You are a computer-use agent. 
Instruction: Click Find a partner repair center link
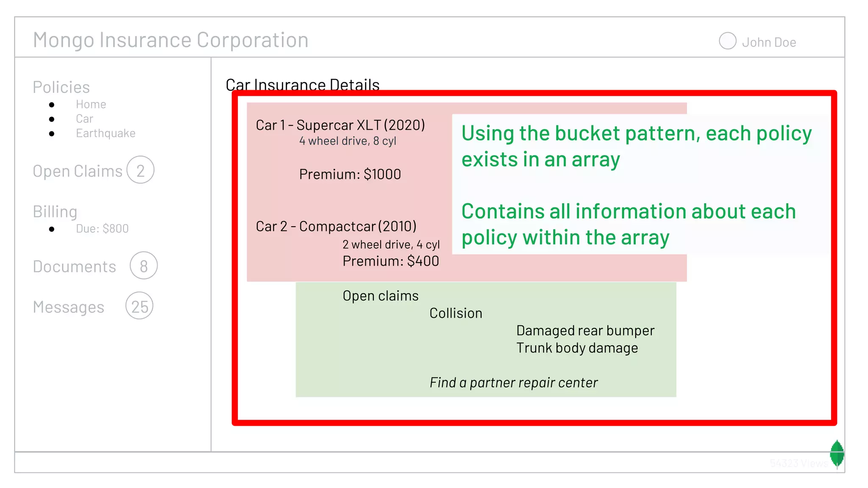tap(513, 383)
